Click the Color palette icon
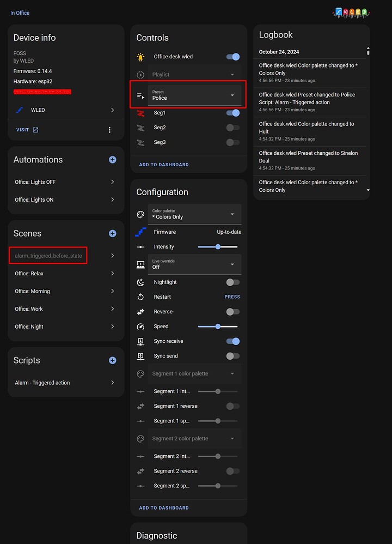This screenshot has width=392, height=544. pos(140,214)
